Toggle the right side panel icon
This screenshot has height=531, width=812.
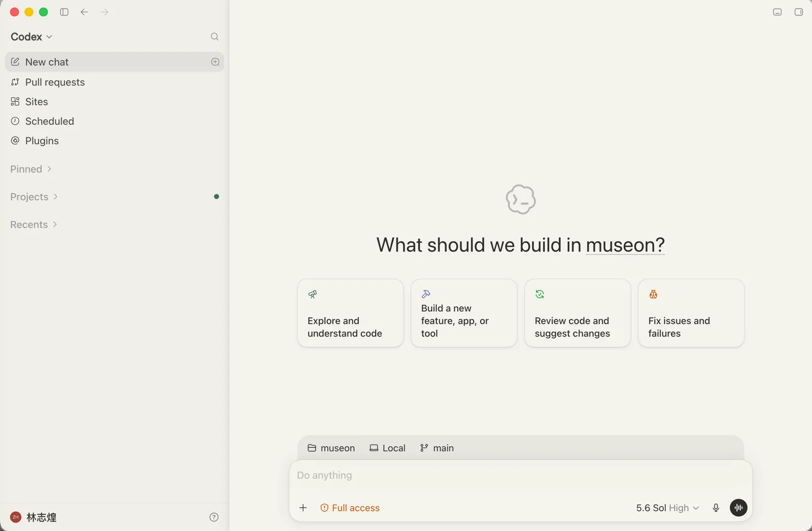pos(799,12)
